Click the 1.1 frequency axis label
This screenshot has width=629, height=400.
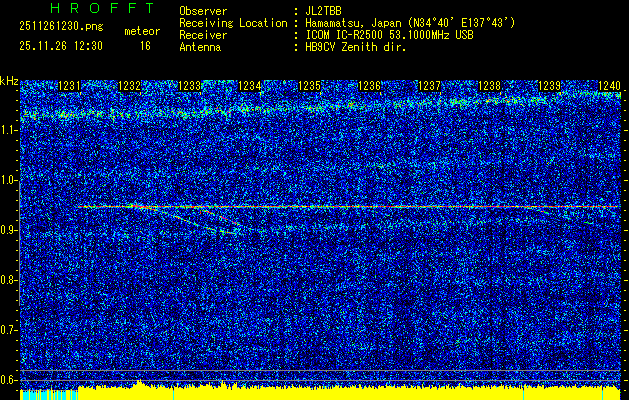pos(9,130)
